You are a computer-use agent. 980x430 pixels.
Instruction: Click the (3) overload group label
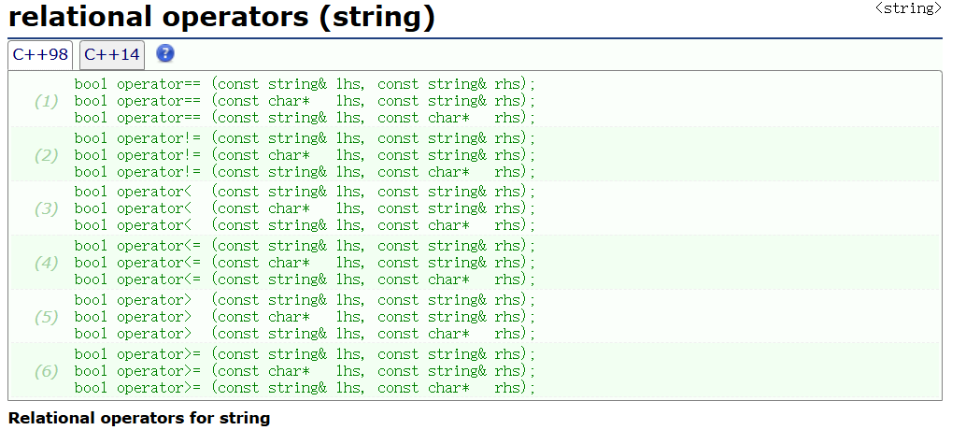[47, 208]
